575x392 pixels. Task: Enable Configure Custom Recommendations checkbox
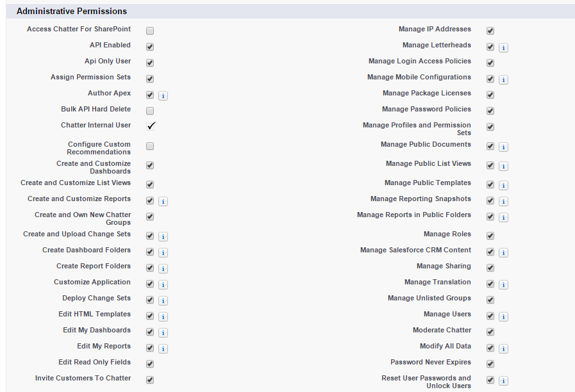click(x=150, y=146)
